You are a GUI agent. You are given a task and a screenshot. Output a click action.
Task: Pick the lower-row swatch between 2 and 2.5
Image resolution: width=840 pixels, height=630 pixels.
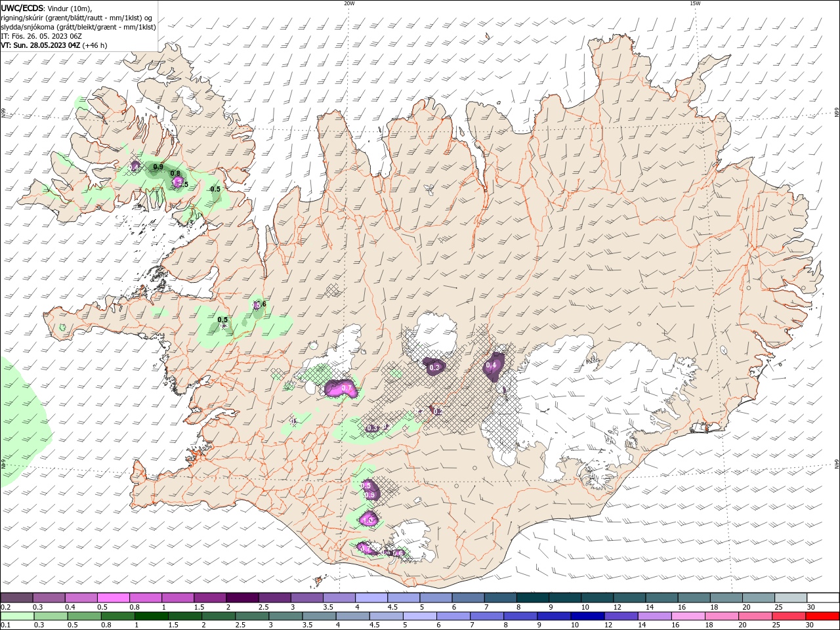pyautogui.click(x=219, y=616)
